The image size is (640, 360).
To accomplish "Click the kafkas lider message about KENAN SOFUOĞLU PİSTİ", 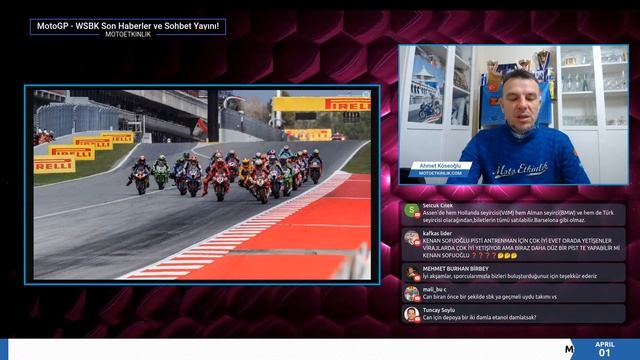I will coord(521,248).
